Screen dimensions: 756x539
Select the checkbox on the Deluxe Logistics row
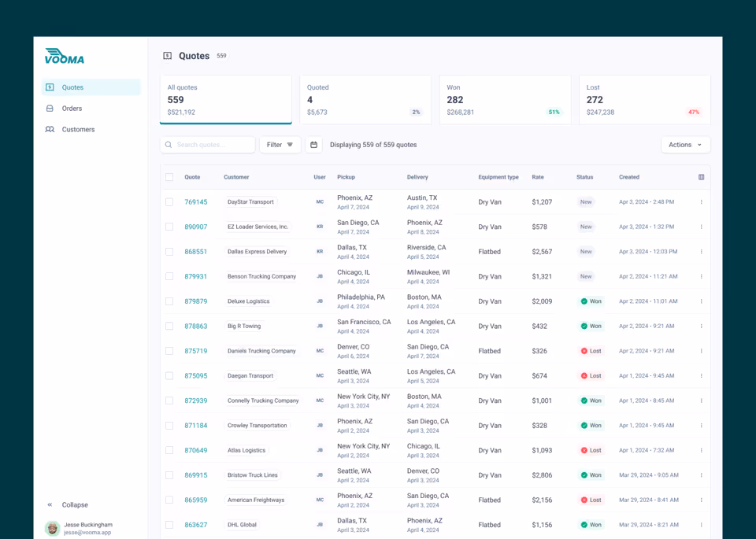169,301
